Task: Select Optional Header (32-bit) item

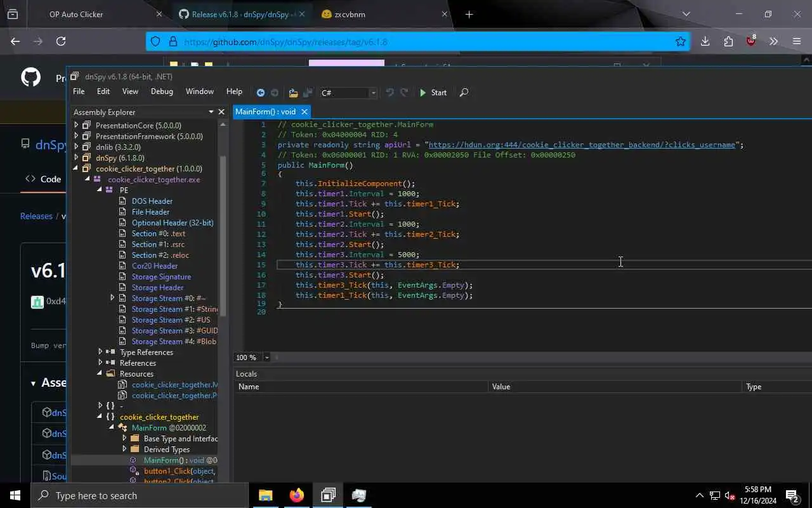Action: pyautogui.click(x=173, y=223)
